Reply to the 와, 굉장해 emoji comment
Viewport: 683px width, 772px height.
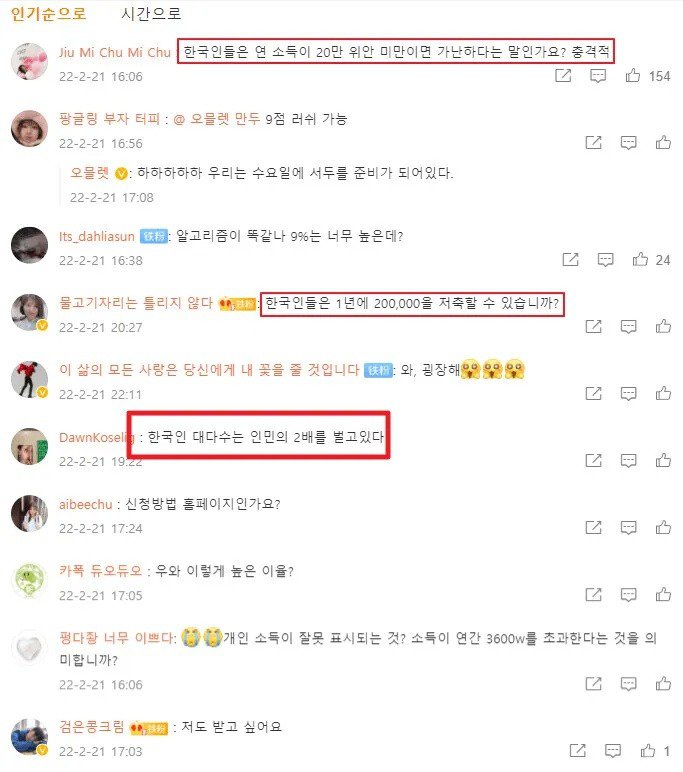click(628, 393)
